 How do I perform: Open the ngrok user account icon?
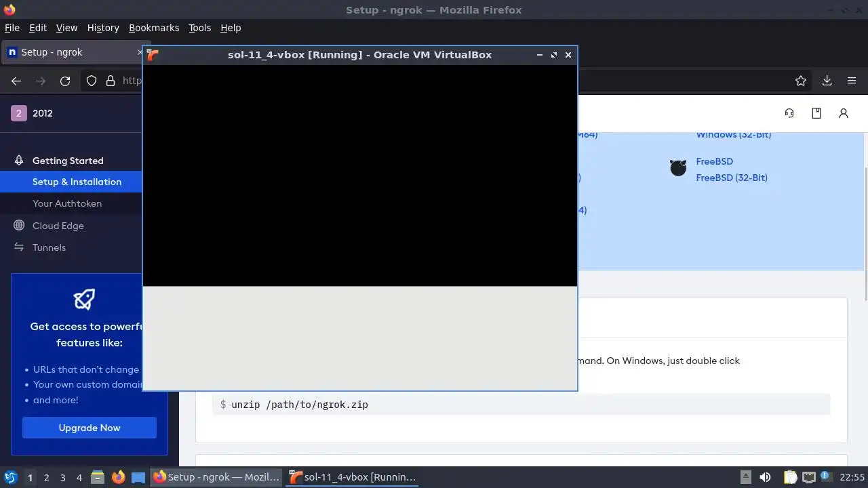click(x=844, y=113)
